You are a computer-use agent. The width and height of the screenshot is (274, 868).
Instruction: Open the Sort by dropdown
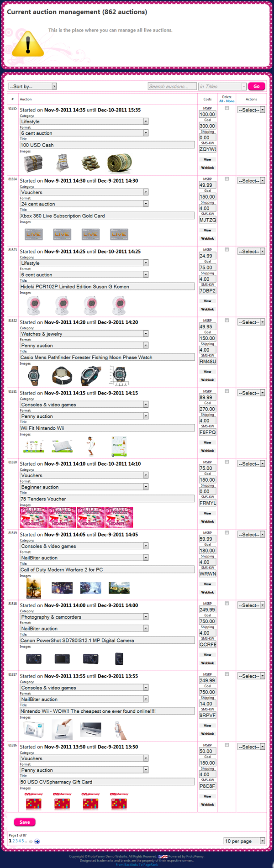click(x=32, y=86)
